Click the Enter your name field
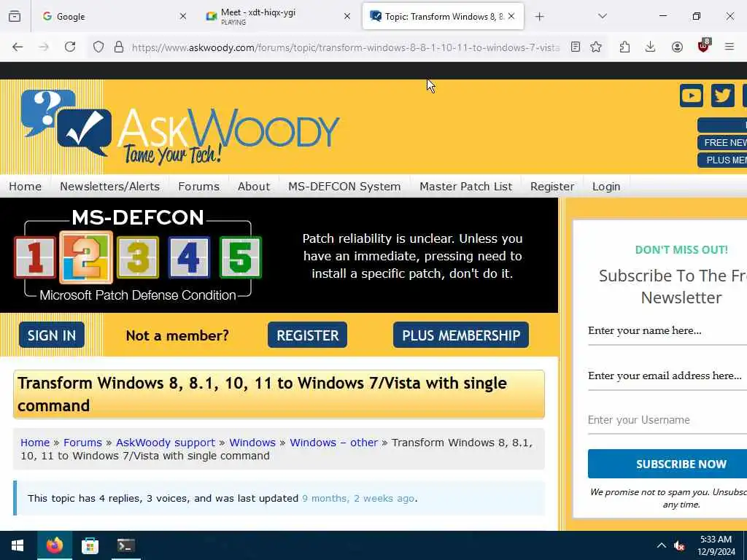Image resolution: width=747 pixels, height=560 pixels. click(x=667, y=331)
